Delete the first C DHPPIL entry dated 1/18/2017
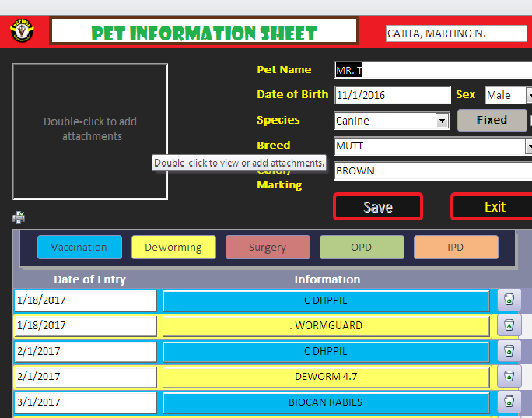532x418 pixels. point(509,300)
